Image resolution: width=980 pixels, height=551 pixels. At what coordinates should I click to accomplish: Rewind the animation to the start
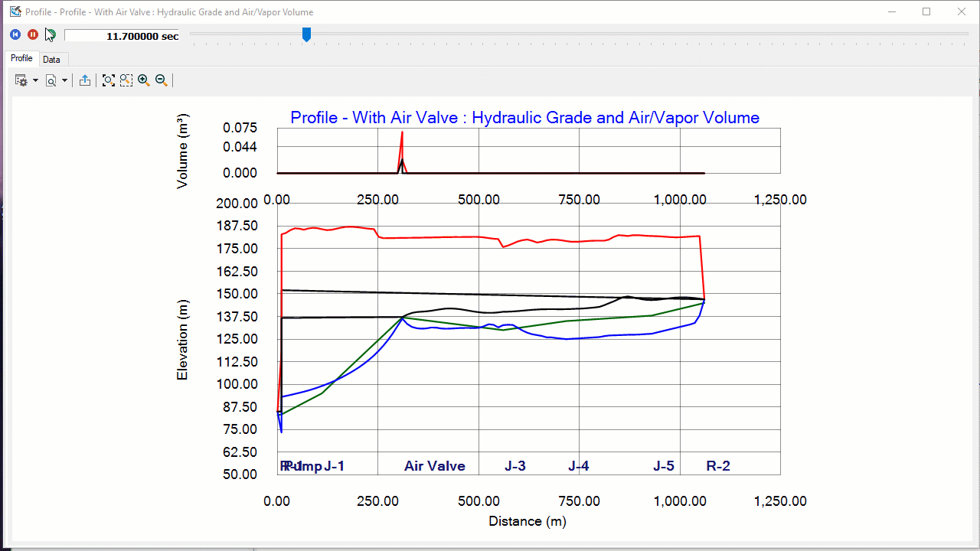click(15, 34)
